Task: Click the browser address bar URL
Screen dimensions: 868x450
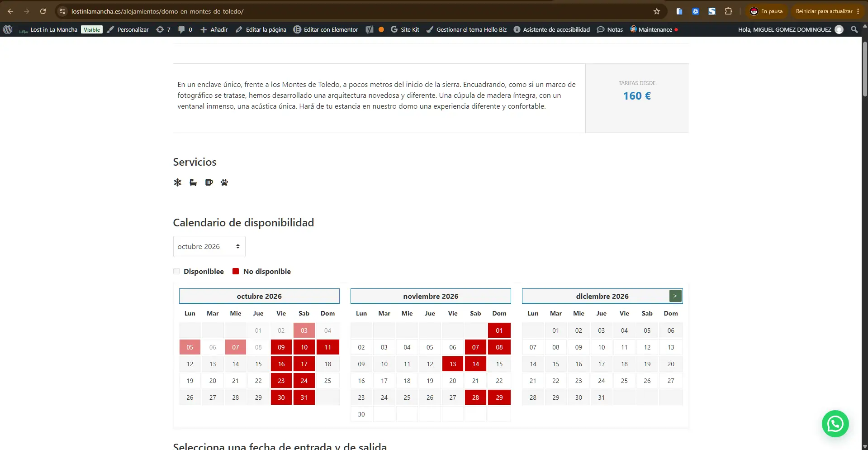Action: [157, 11]
